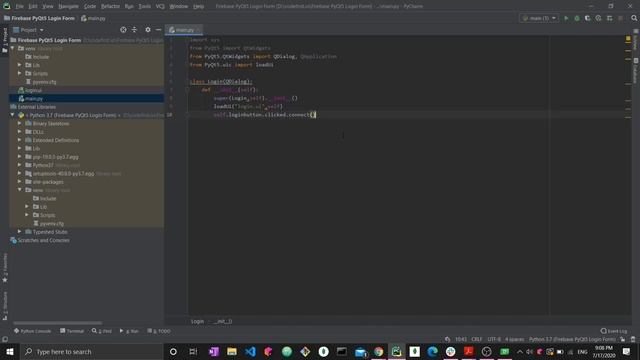Click the Python 3.7 interpreter status bar widget
Image resolution: width=640 pixels, height=360 pixels.
(x=572, y=340)
